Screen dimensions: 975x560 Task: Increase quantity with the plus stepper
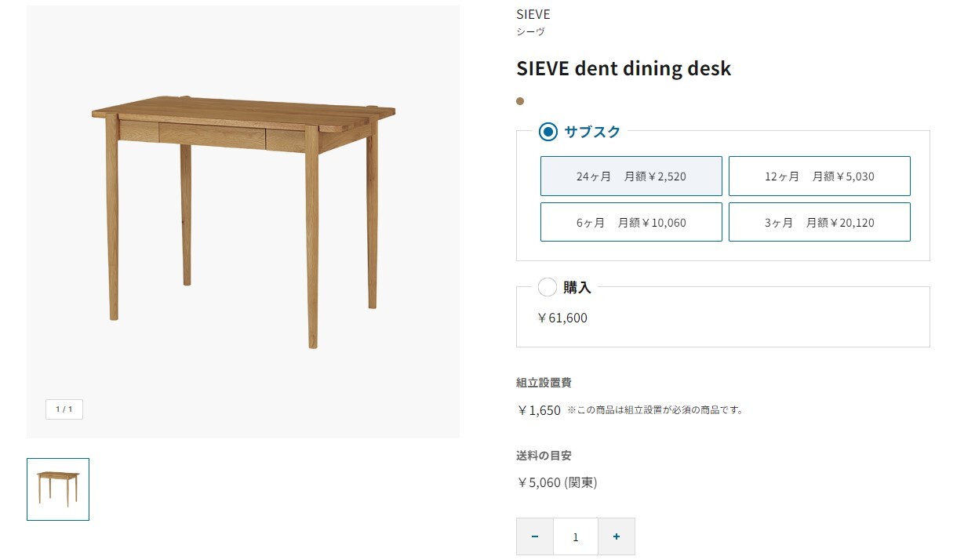coord(617,536)
